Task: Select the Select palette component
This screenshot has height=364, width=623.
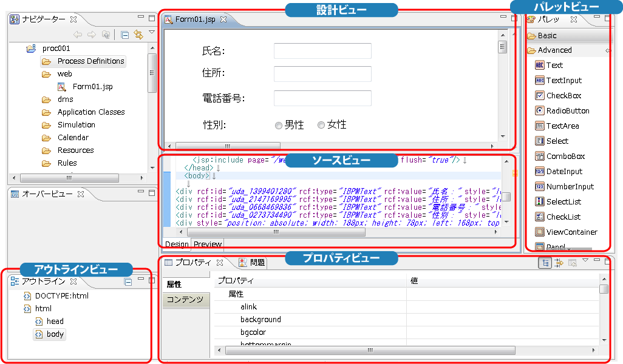Action: pos(551,141)
